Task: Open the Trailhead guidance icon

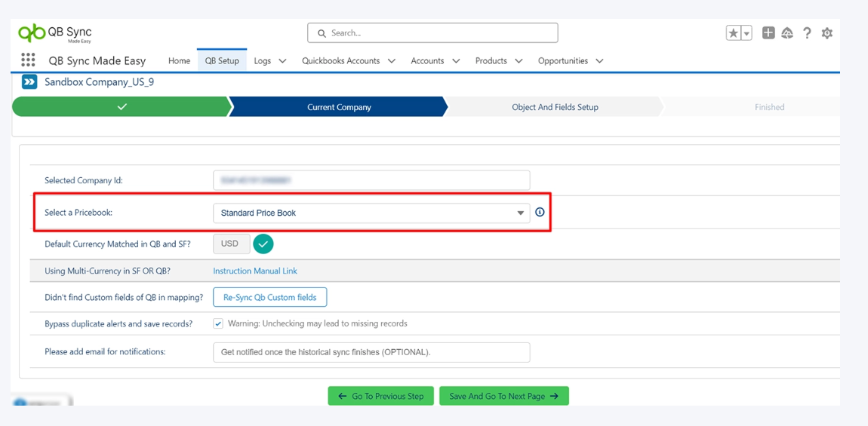Action: [x=787, y=33]
